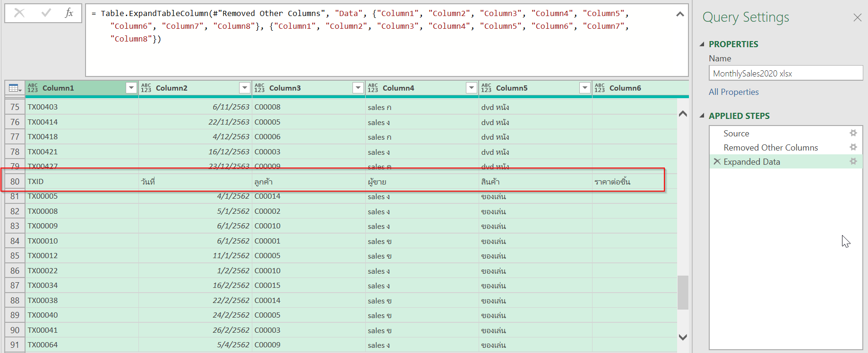Collapse the APPLIED STEPS section
This screenshot has height=353, width=868.
click(702, 116)
